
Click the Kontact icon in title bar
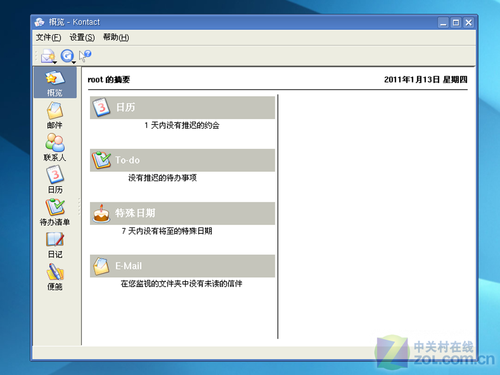(40, 22)
